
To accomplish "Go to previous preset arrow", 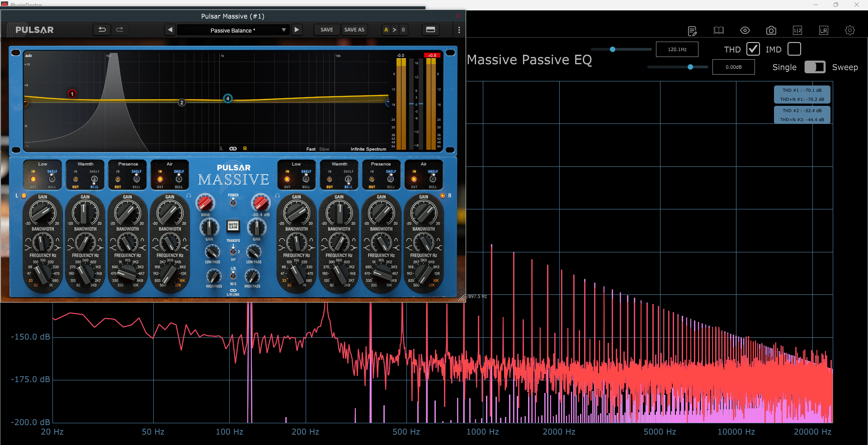I will 170,30.
